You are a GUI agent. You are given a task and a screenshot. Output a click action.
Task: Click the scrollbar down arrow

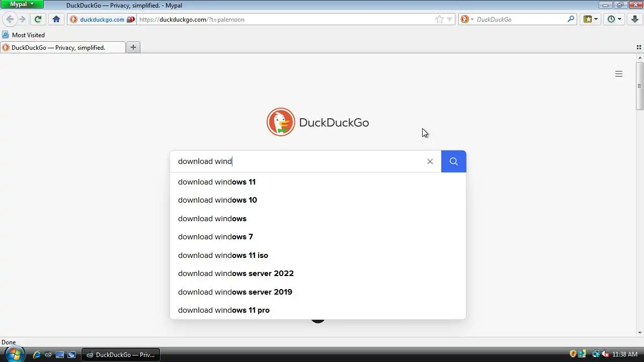point(639,333)
